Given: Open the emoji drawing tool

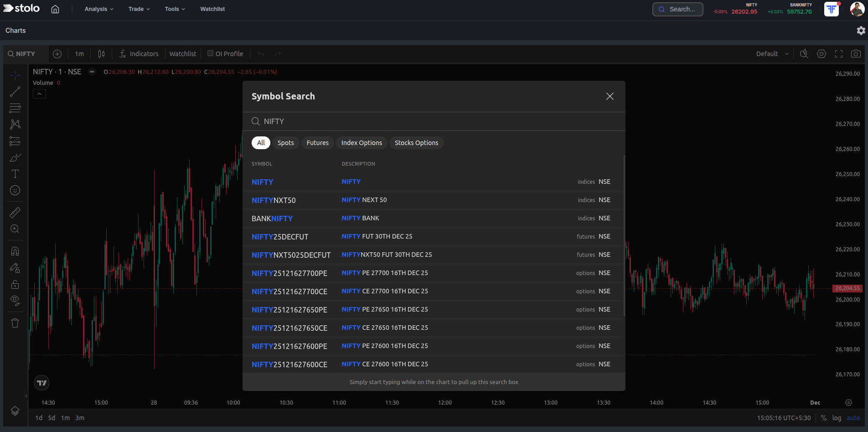Looking at the screenshot, I should point(15,190).
